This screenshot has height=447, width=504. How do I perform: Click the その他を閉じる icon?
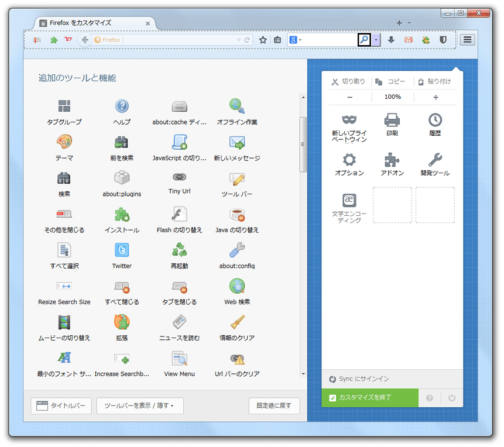coord(64,214)
